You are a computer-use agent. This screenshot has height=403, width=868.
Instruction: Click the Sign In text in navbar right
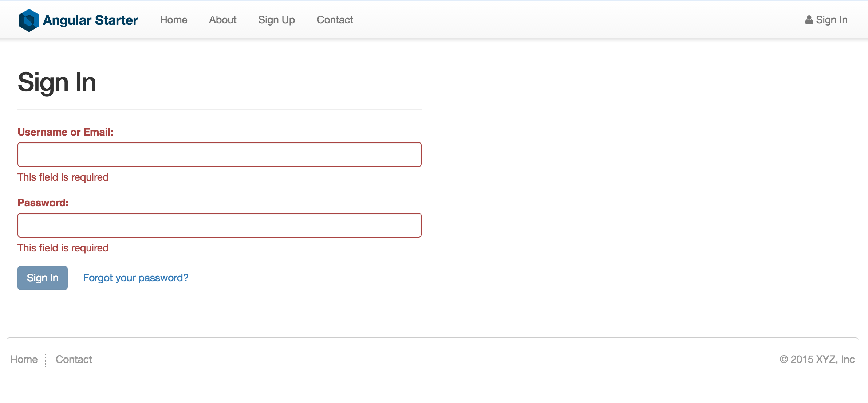[832, 20]
